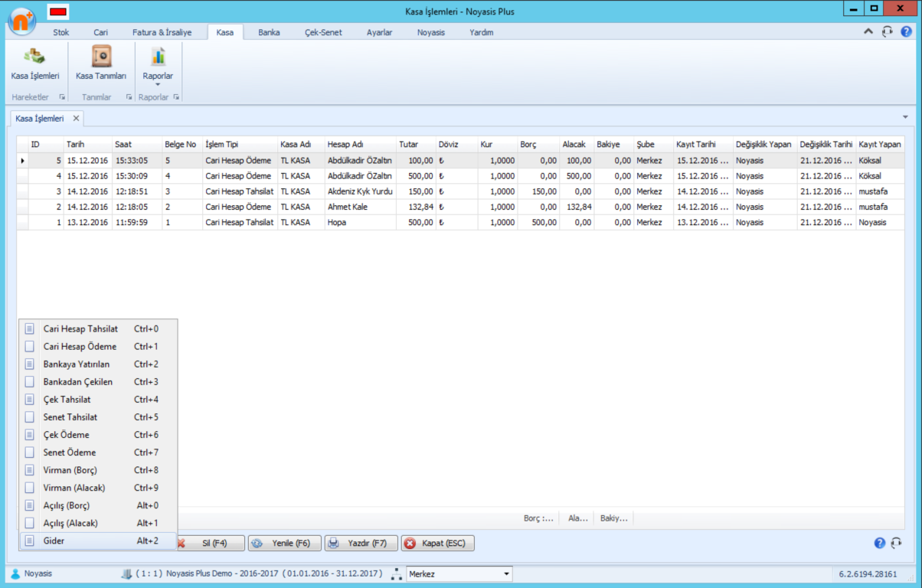The height and width of the screenshot is (588, 922).
Task: Click the company icon before Noyasis Plus Demo
Action: click(126, 573)
